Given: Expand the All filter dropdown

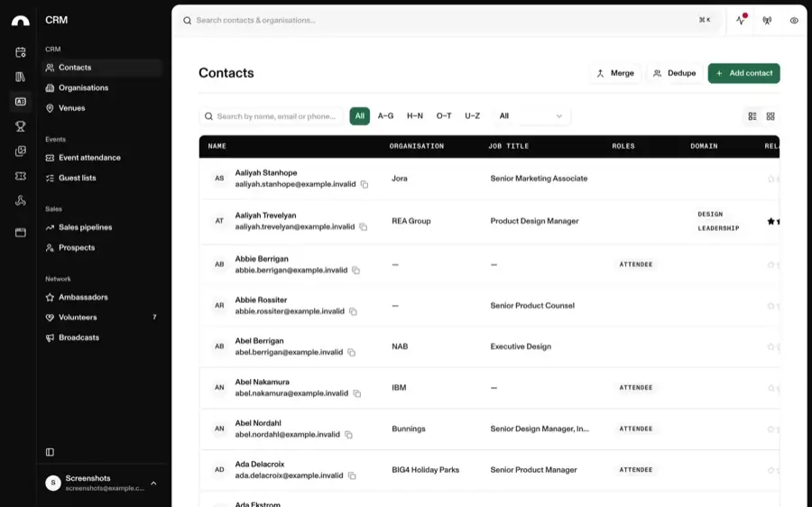Looking at the screenshot, I should click(531, 116).
